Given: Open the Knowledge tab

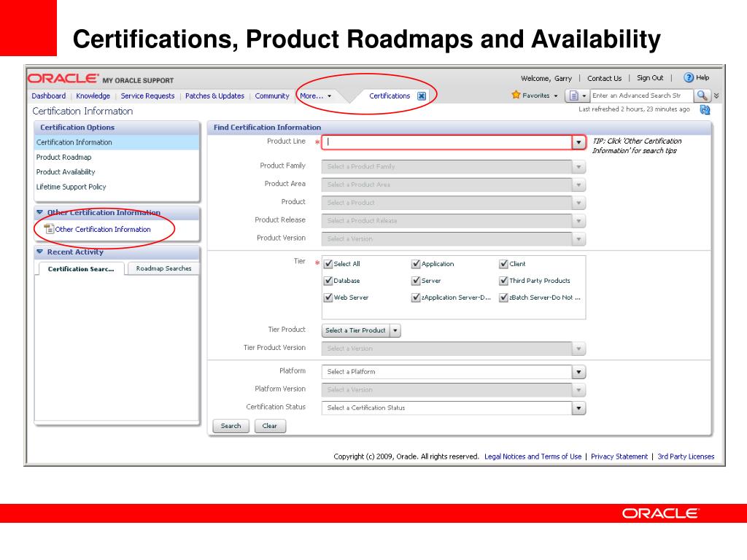Looking at the screenshot, I should pyautogui.click(x=93, y=96).
